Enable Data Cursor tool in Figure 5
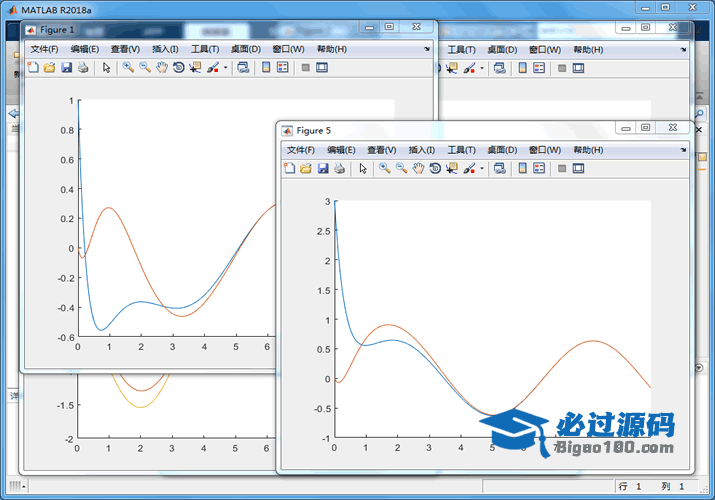Image resolution: width=715 pixels, height=500 pixels. (451, 168)
